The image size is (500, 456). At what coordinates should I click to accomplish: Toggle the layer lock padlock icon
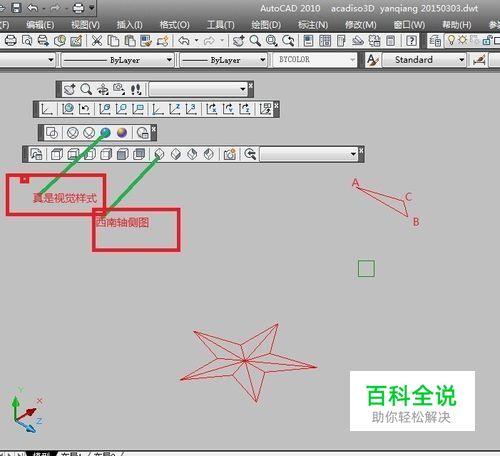click(487, 41)
